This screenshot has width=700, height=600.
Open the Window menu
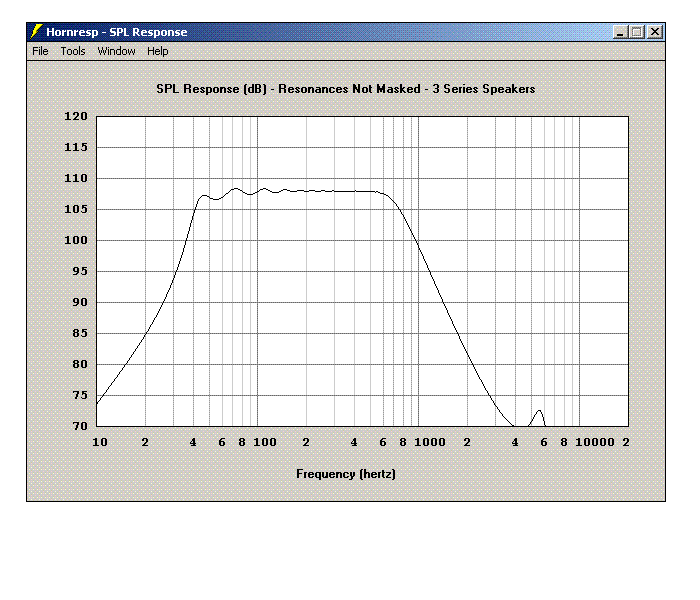[117, 51]
